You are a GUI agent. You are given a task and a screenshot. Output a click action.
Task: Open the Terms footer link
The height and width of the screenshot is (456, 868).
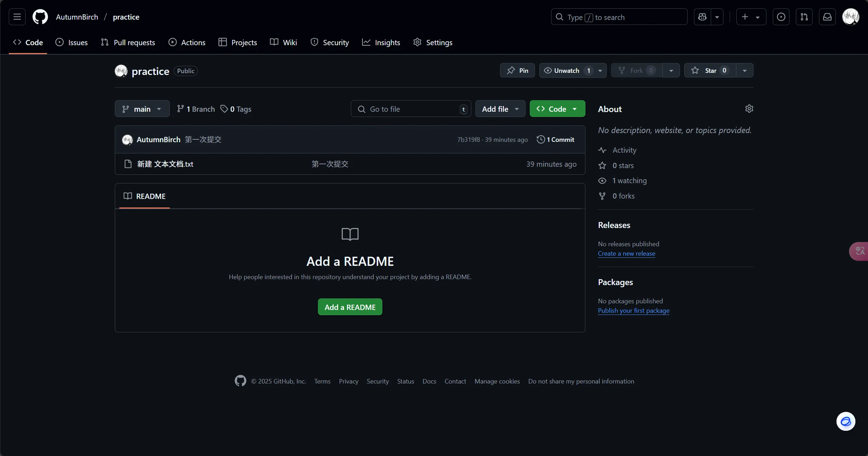[x=322, y=381]
